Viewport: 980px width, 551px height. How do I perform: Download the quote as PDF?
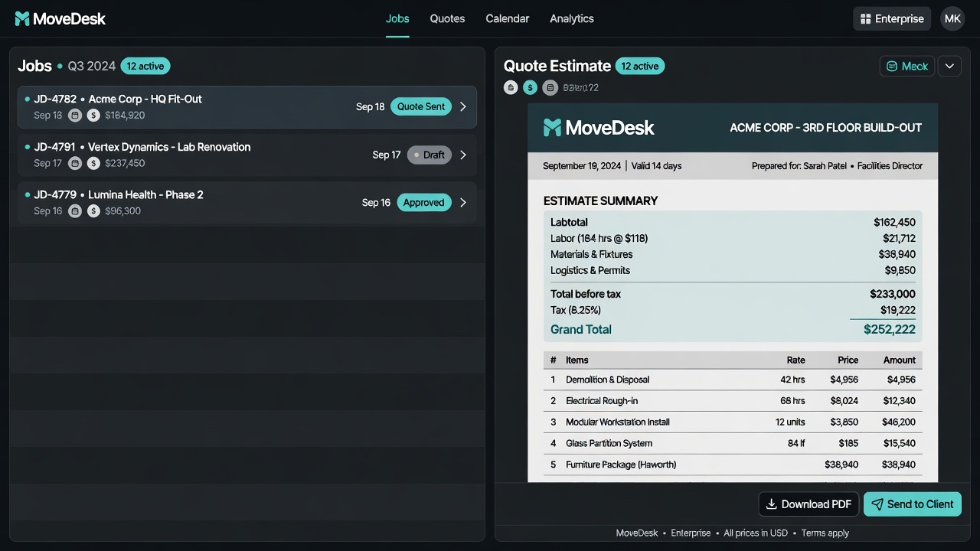[x=808, y=504]
